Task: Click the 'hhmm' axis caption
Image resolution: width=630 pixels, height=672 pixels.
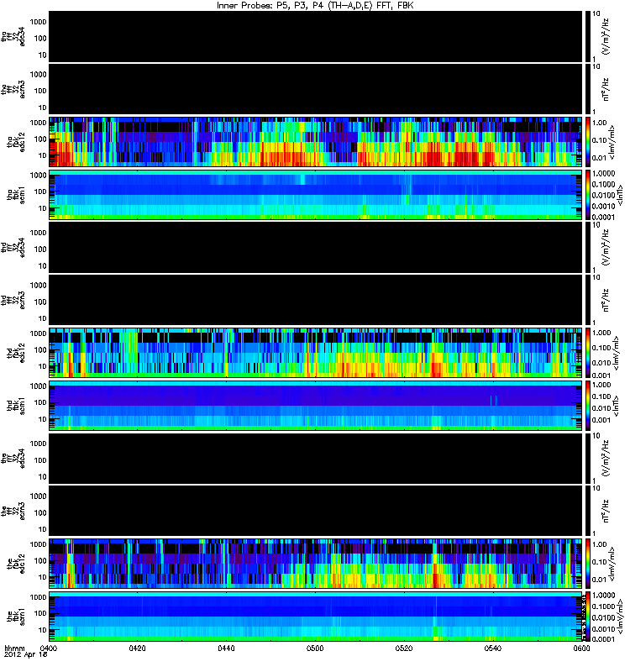Action: (x=14, y=648)
